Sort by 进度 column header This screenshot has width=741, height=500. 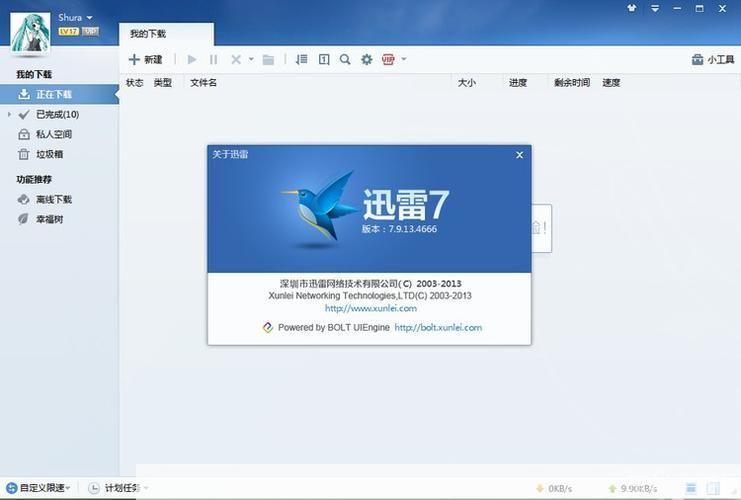click(x=518, y=83)
